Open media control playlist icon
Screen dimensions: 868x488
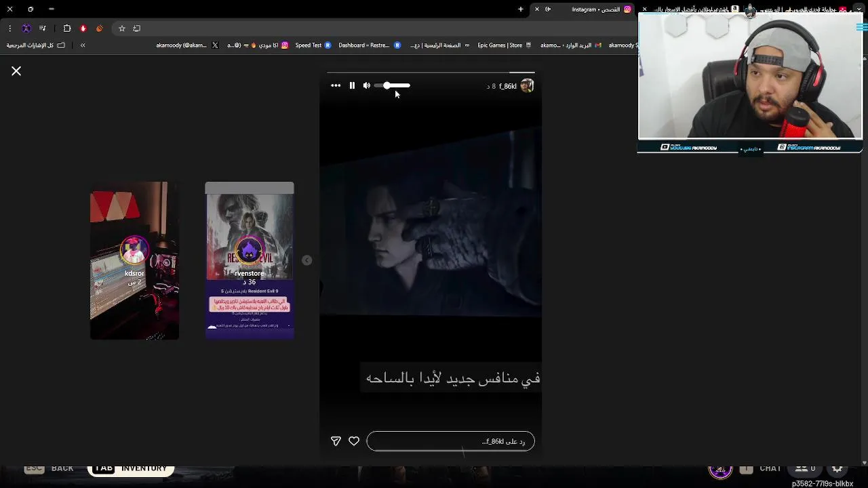tap(43, 28)
